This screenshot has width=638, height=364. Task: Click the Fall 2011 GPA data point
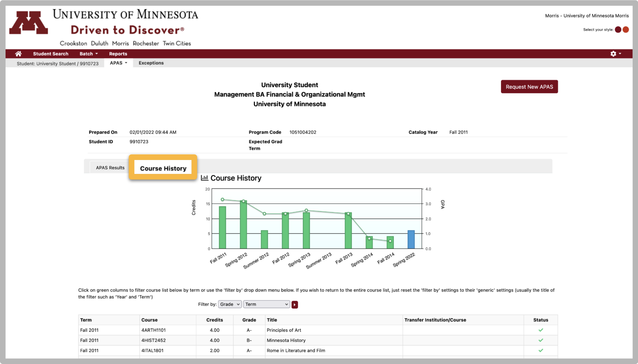pos(222,199)
